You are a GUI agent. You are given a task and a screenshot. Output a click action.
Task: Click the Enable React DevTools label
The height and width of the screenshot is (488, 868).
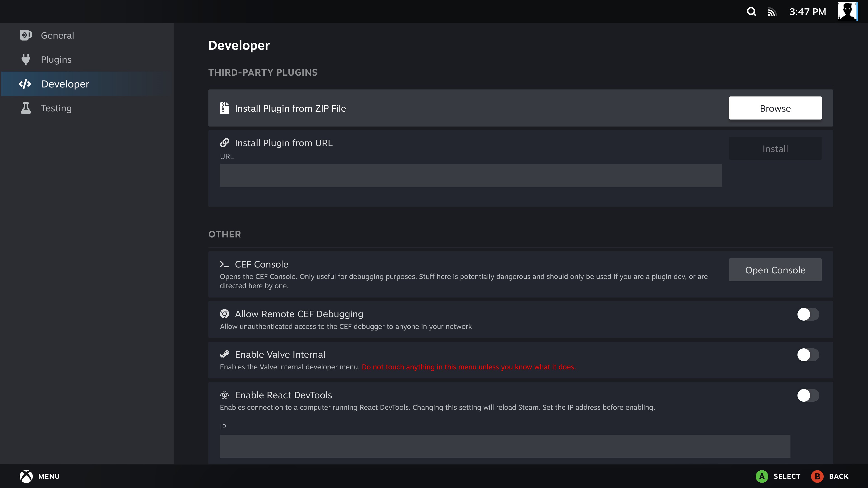[283, 395]
